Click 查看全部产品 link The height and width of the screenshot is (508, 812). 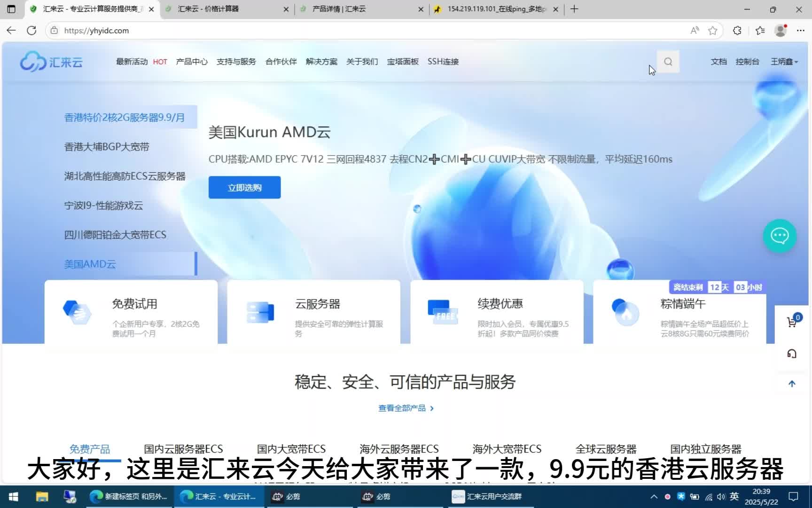coord(406,408)
